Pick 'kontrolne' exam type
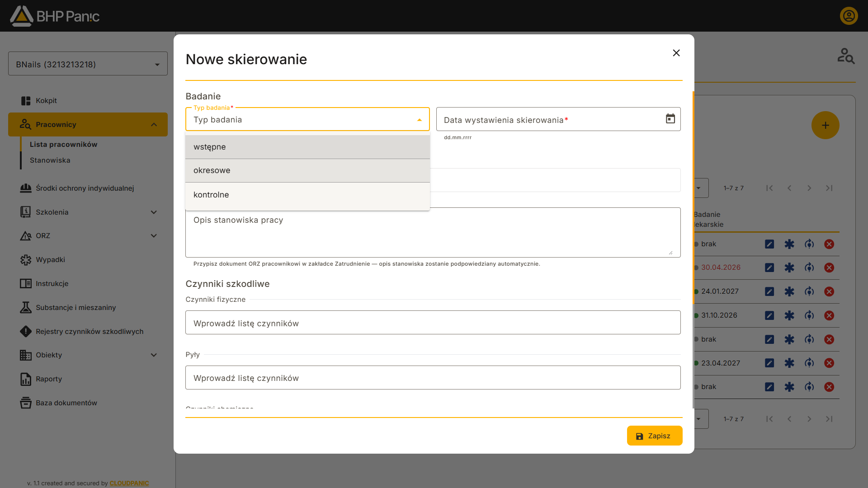 tap(307, 195)
